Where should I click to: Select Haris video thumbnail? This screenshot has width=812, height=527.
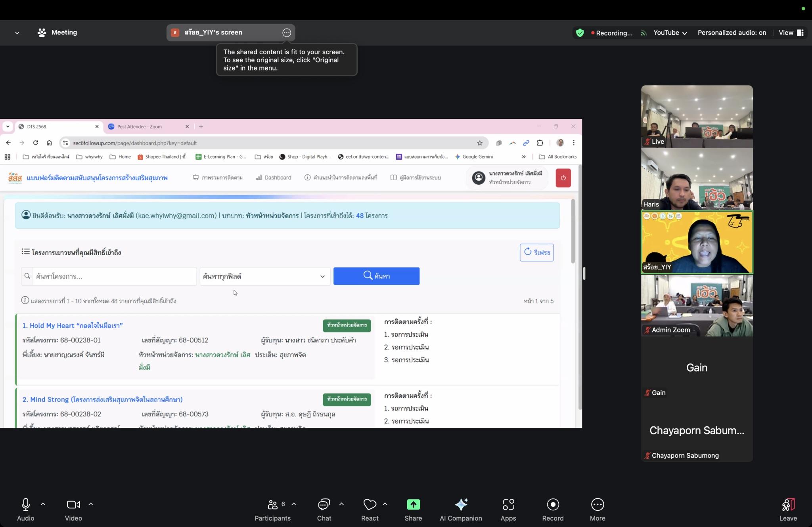pos(697,179)
